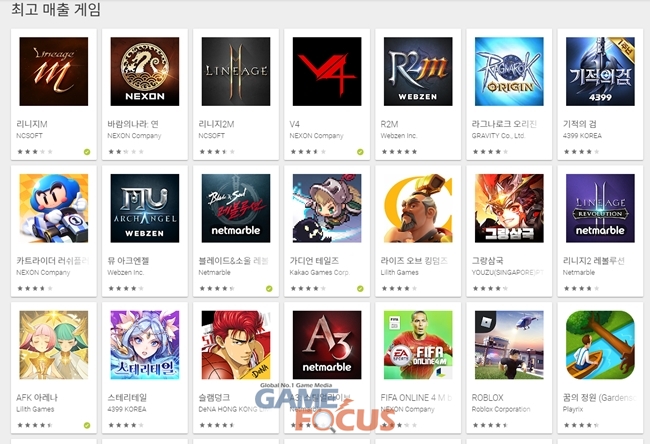Click the 기적의 검 game title
Screen dimensions: 650x444
click(580, 124)
